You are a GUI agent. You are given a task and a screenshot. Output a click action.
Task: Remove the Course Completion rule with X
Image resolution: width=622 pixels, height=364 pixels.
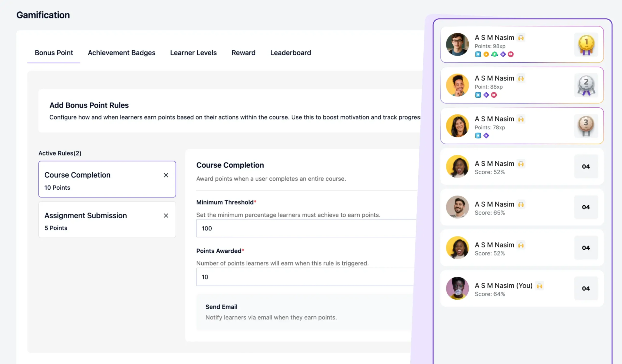pos(166,175)
